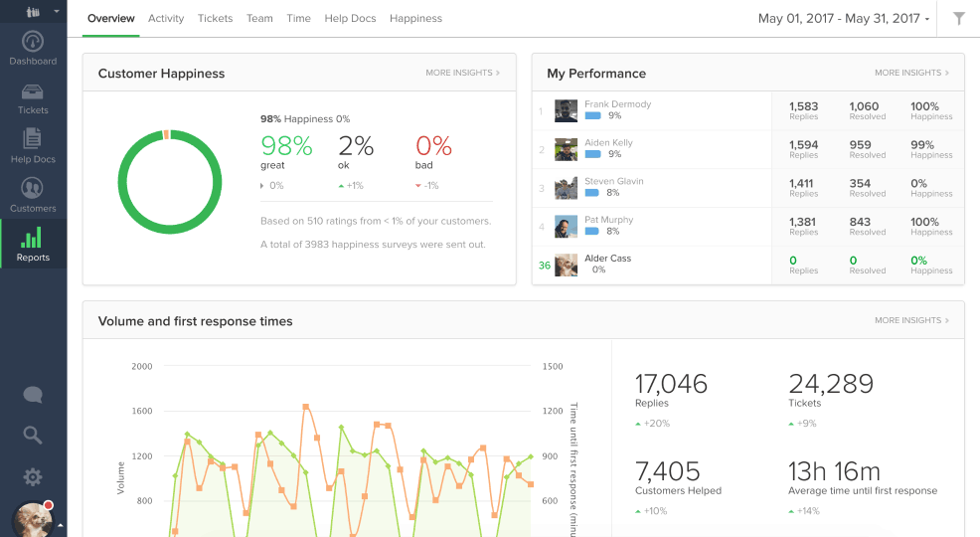Click More Insights in Customer Happiness panel
This screenshot has width=980, height=537.
pyautogui.click(x=462, y=73)
